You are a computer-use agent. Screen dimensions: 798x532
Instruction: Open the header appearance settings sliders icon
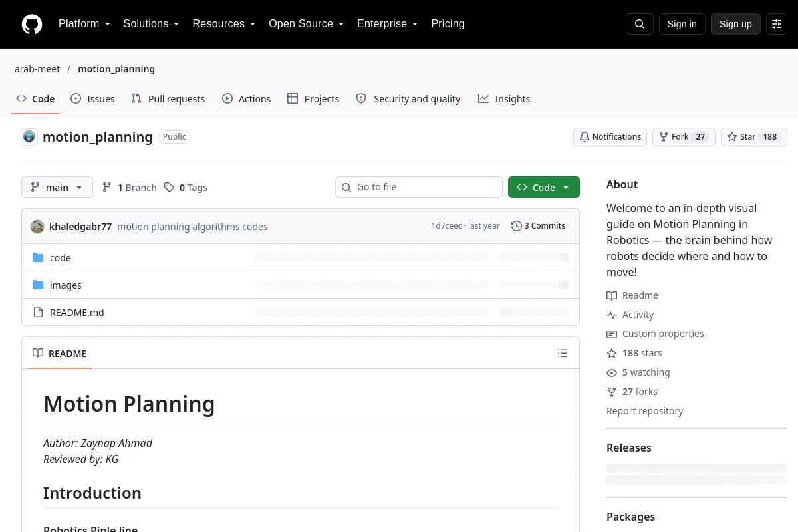pyautogui.click(x=777, y=24)
